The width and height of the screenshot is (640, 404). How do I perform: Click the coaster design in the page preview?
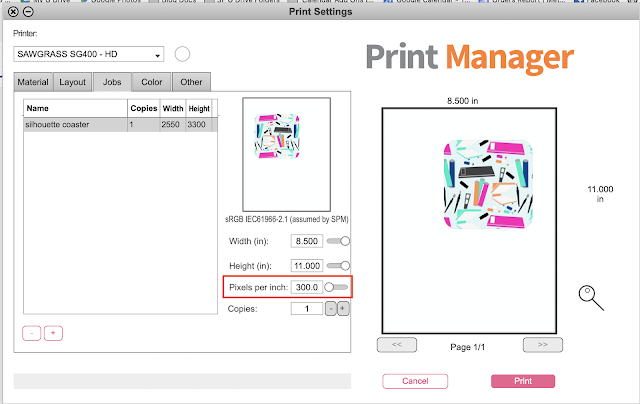click(x=488, y=184)
